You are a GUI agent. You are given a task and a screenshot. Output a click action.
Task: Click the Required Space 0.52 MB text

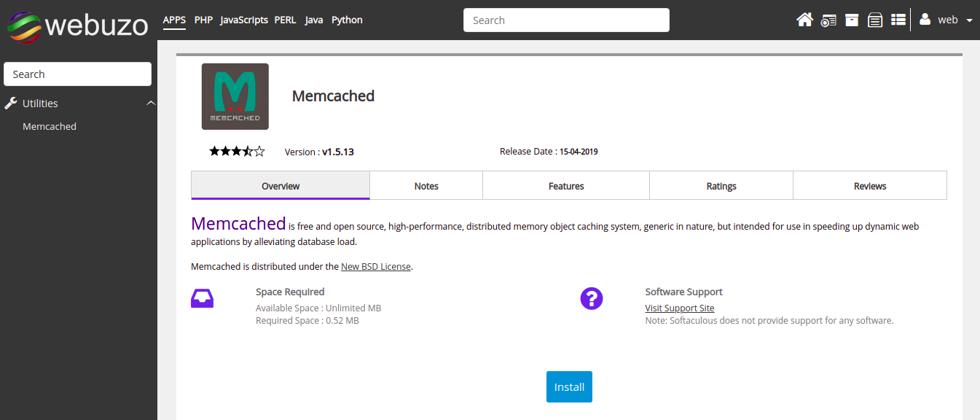[307, 320]
